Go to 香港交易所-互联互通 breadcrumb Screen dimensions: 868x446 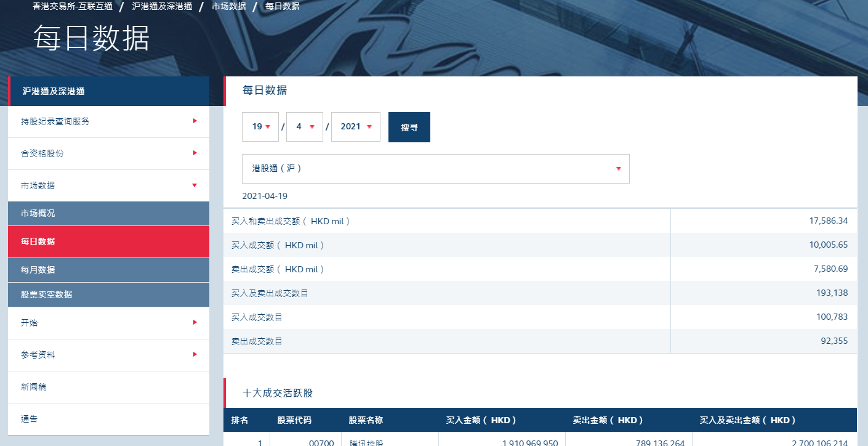point(73,6)
